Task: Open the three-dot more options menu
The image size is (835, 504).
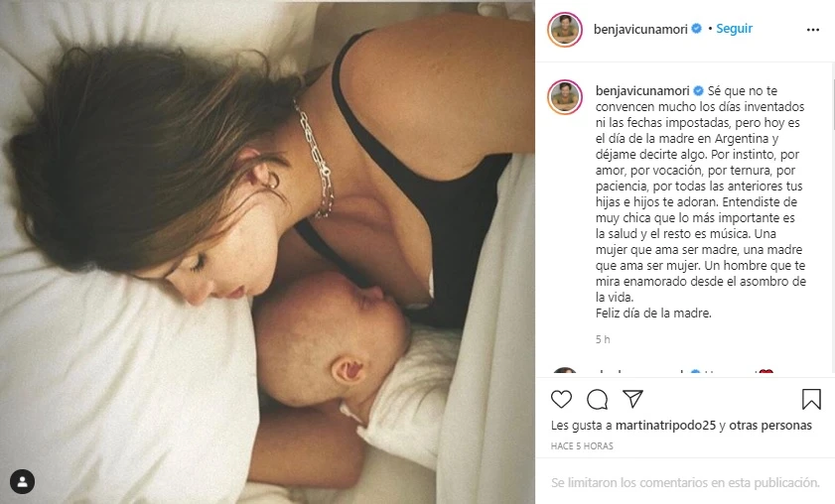Action: (812, 30)
